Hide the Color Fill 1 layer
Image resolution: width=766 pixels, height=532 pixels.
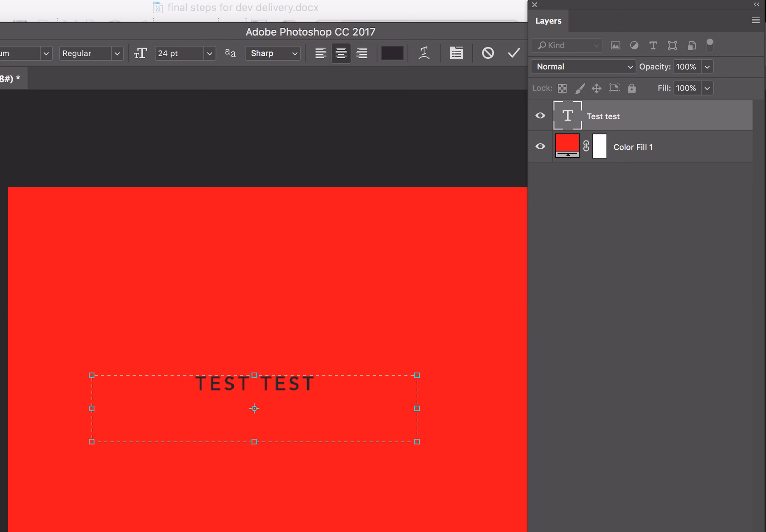pos(540,146)
